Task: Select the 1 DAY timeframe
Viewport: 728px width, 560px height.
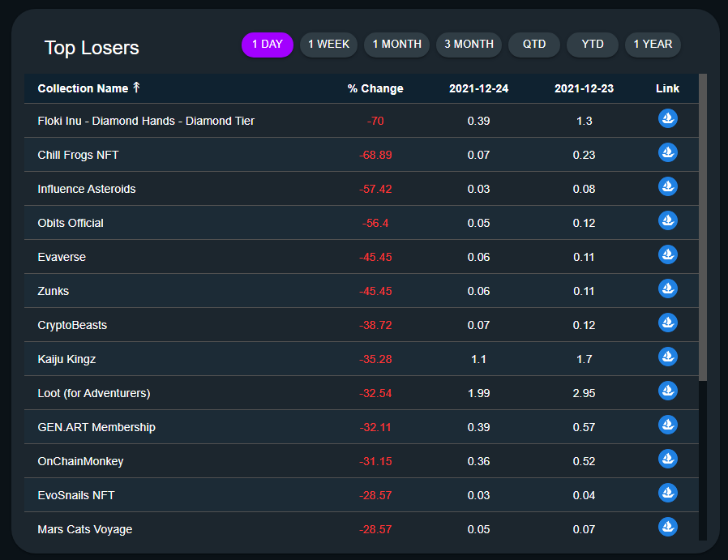Action: pyautogui.click(x=268, y=45)
